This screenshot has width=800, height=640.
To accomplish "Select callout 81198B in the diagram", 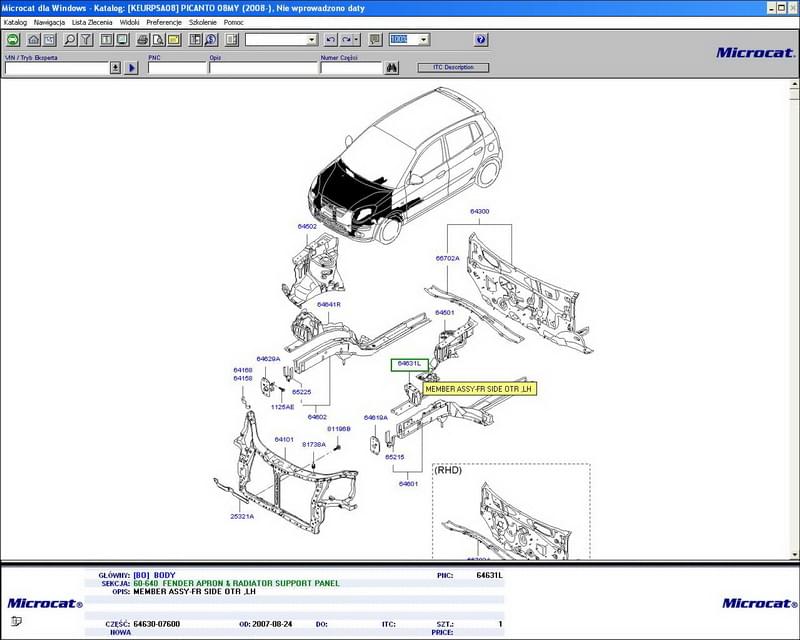I will pyautogui.click(x=339, y=429).
